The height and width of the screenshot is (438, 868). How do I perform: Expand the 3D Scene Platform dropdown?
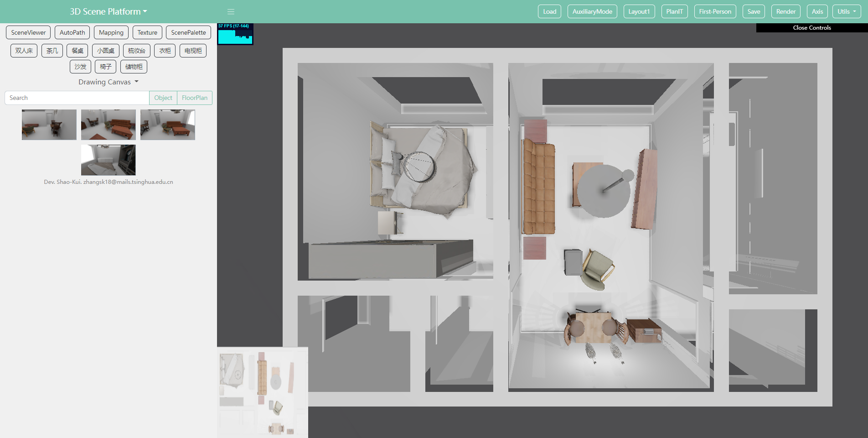(x=108, y=11)
